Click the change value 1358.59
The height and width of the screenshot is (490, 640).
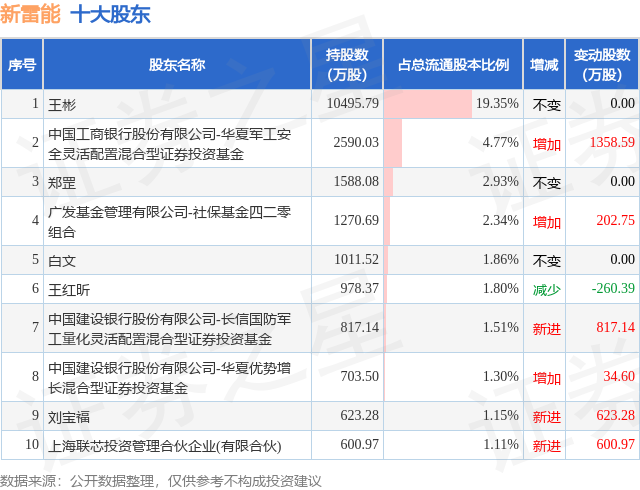[612, 143]
